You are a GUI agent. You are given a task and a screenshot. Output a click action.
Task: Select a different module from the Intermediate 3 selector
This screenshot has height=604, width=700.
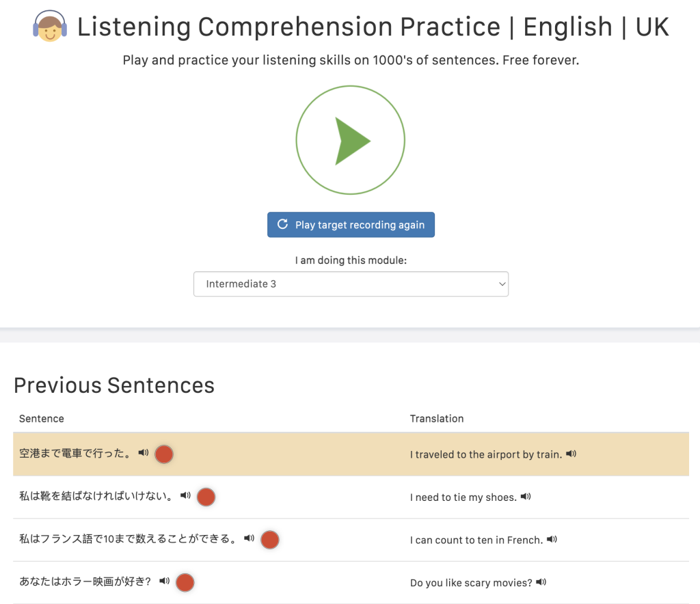pos(351,284)
